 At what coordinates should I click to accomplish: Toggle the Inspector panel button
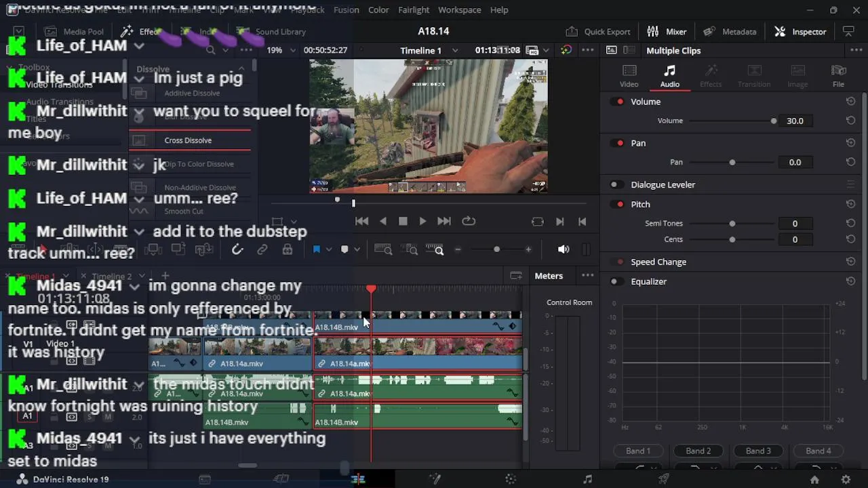[800, 32]
